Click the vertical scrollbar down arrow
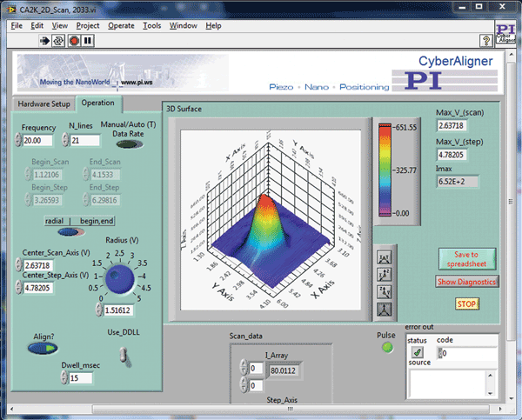The image size is (522, 420). [x=512, y=398]
